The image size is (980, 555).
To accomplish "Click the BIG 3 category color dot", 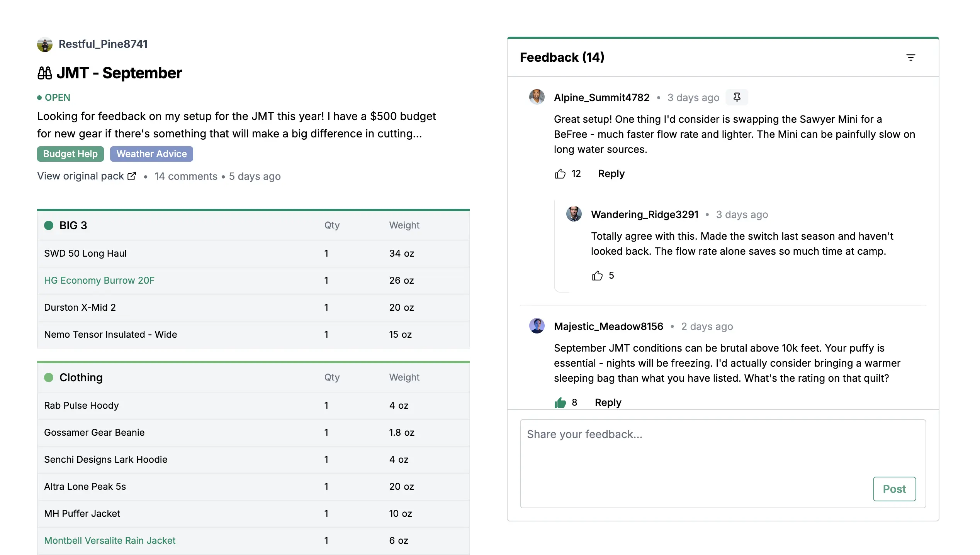I will 49,225.
